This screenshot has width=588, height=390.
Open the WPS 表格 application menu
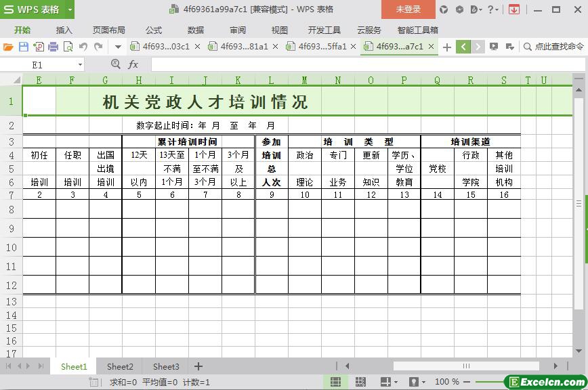coord(32,9)
